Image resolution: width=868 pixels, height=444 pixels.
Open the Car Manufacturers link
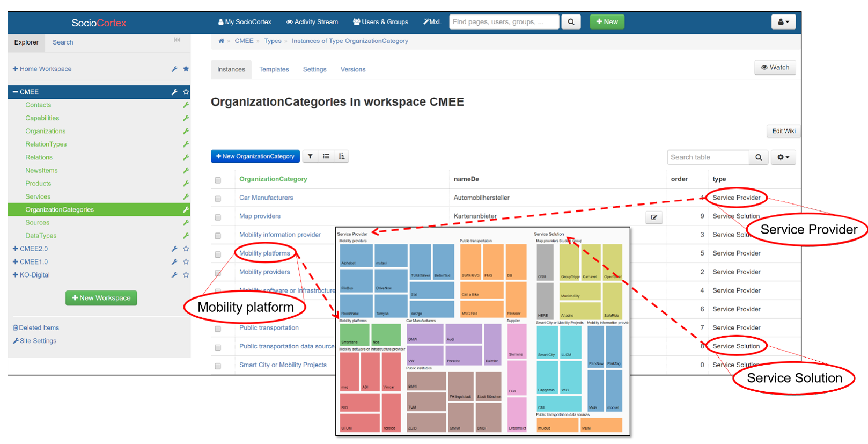point(266,198)
